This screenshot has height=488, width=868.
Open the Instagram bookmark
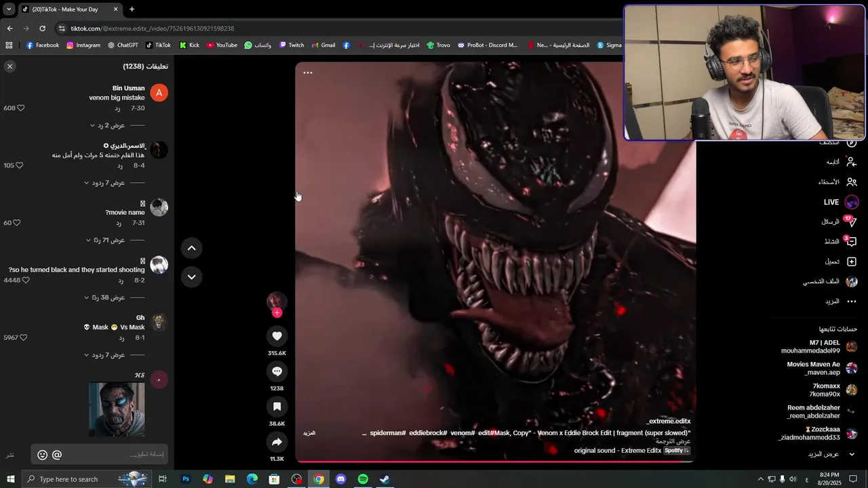point(83,45)
